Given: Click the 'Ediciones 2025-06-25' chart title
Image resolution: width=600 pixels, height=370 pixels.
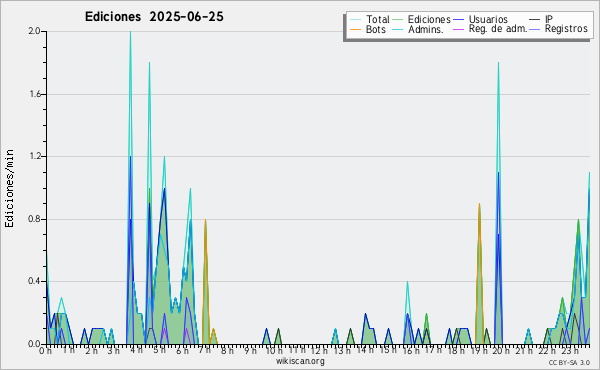Looking at the screenshot, I should 154,17.
